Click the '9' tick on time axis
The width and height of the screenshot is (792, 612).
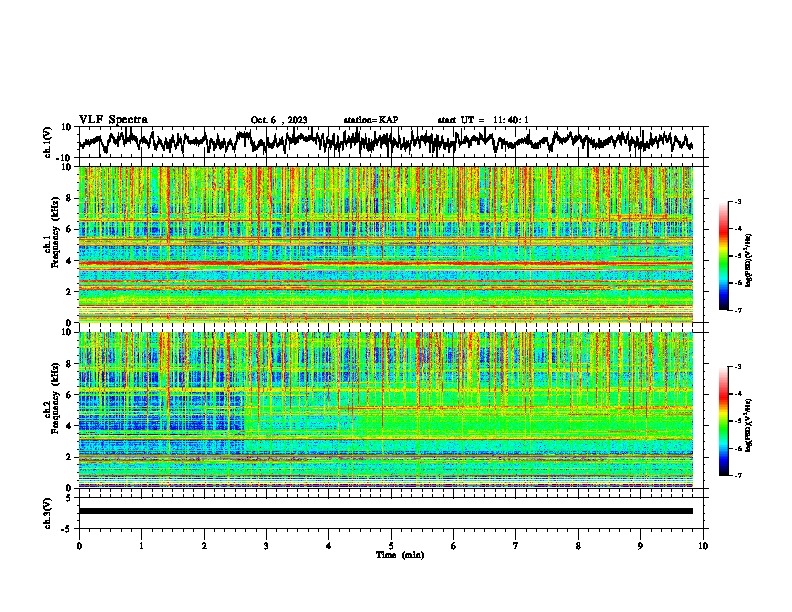tap(640, 546)
